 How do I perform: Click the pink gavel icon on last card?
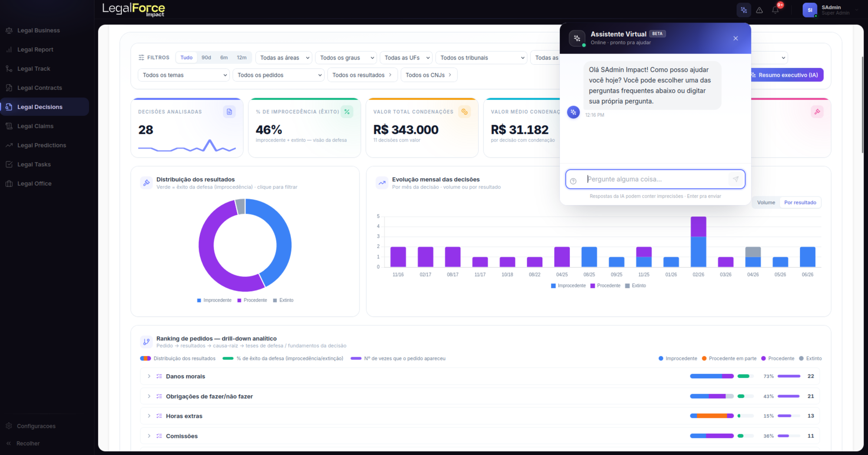tap(817, 112)
